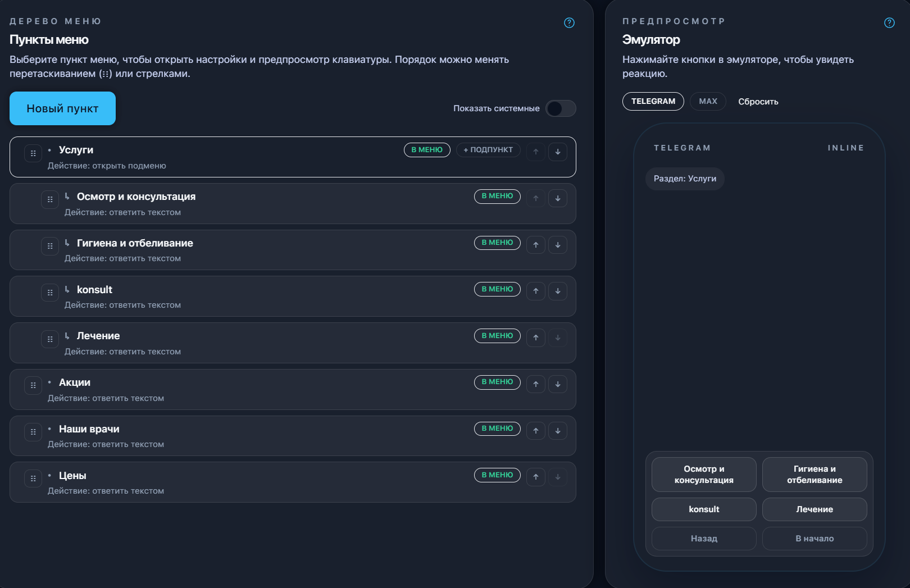Switch emulator to MAX tab
The width and height of the screenshot is (910, 588).
pos(708,102)
